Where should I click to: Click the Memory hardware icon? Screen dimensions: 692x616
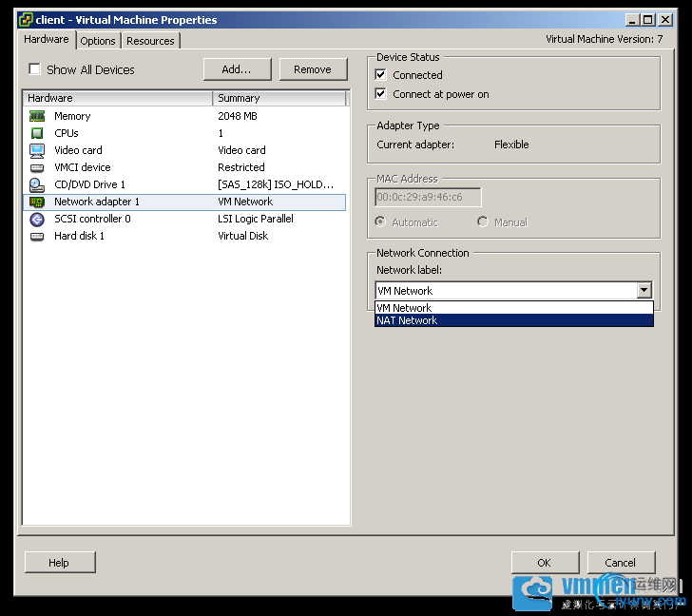tap(37, 116)
